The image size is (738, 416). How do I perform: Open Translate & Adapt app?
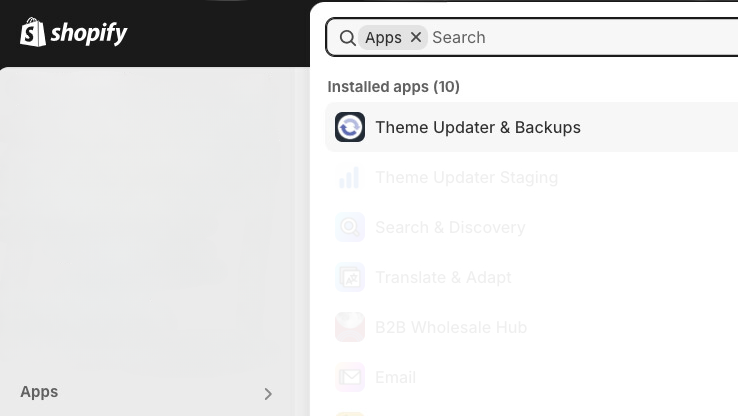coord(531,277)
